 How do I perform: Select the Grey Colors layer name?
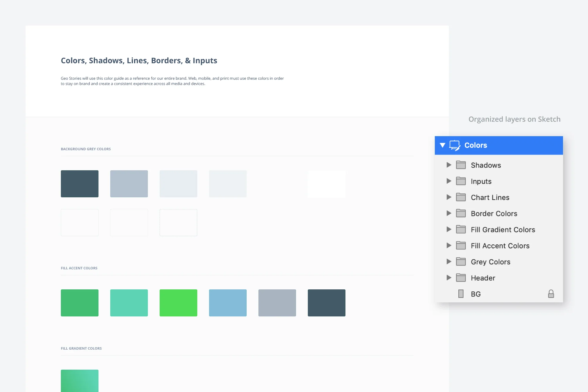(x=490, y=262)
